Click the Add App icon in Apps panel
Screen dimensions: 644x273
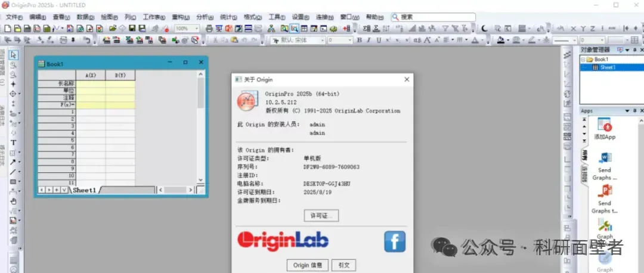pyautogui.click(x=605, y=125)
